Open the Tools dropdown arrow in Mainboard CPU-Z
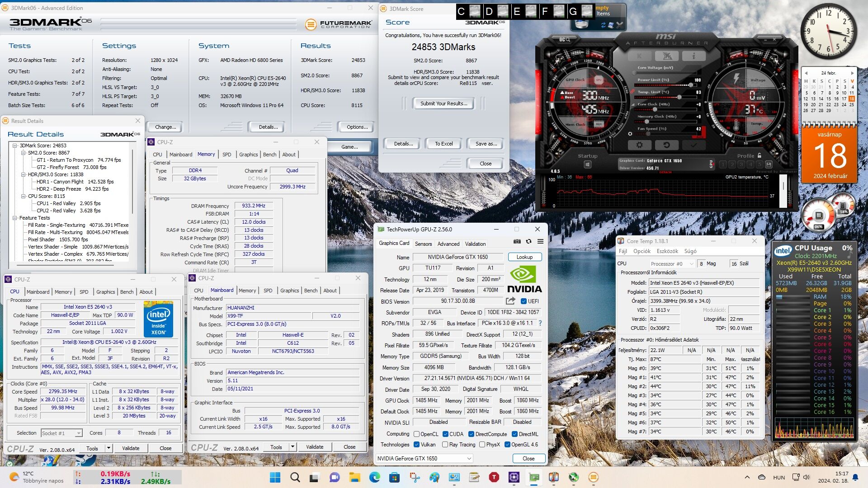The width and height of the screenshot is (868, 488). click(x=292, y=447)
